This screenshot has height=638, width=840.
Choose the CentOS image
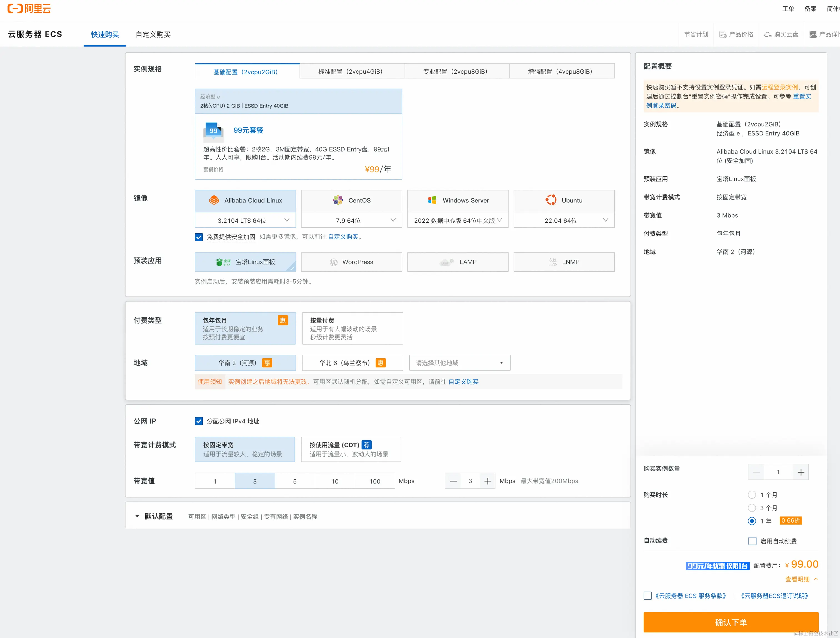(351, 200)
